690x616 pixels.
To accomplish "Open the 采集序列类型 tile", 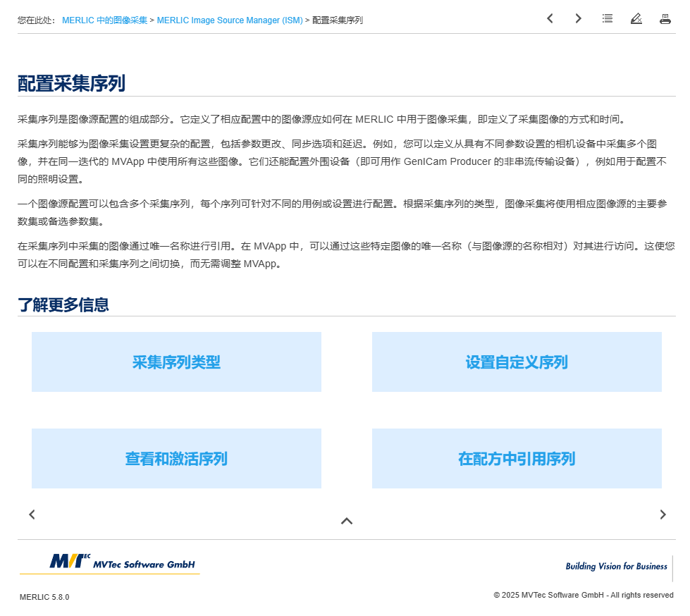I will click(x=176, y=362).
